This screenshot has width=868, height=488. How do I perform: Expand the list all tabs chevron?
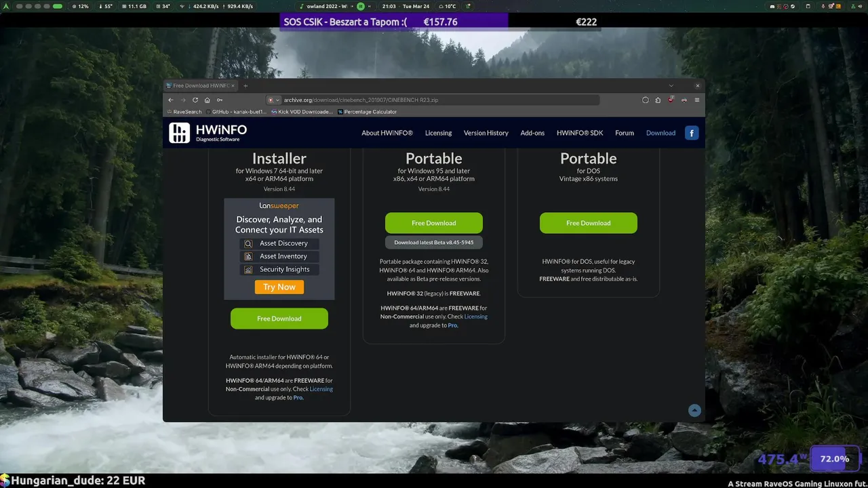click(x=671, y=85)
